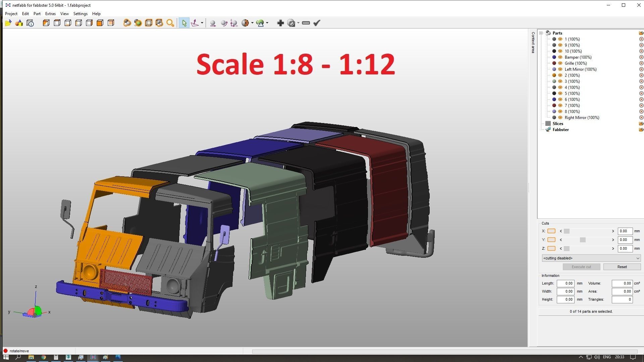Screen dimensions: 644x362
Task: Hide the Bamper part using eye icon
Action: (x=560, y=57)
